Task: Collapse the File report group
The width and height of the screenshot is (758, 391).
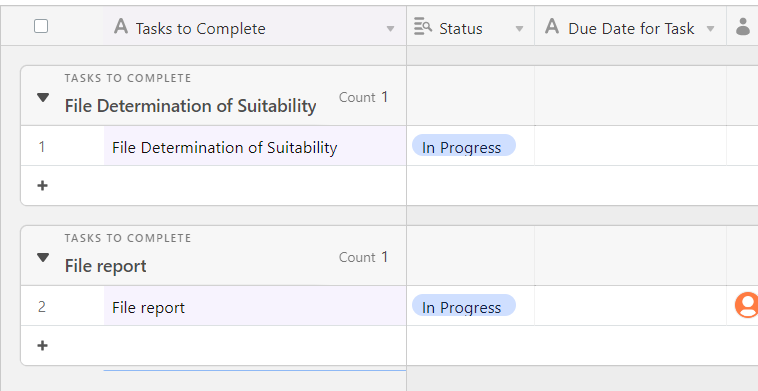Action: [43, 258]
